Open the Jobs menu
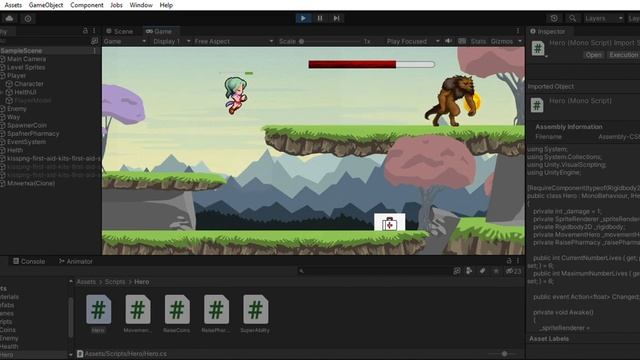The height and width of the screenshot is (360, 640). 116,5
